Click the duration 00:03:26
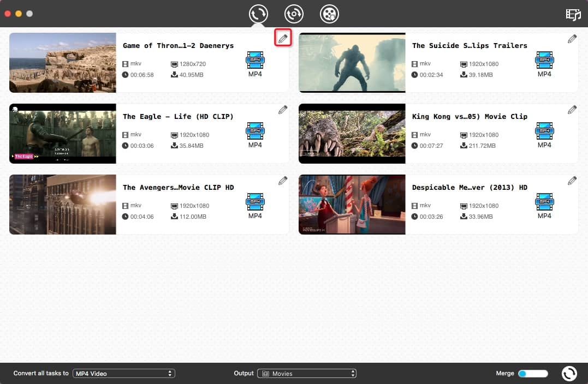The width and height of the screenshot is (588, 384). pyautogui.click(x=431, y=217)
